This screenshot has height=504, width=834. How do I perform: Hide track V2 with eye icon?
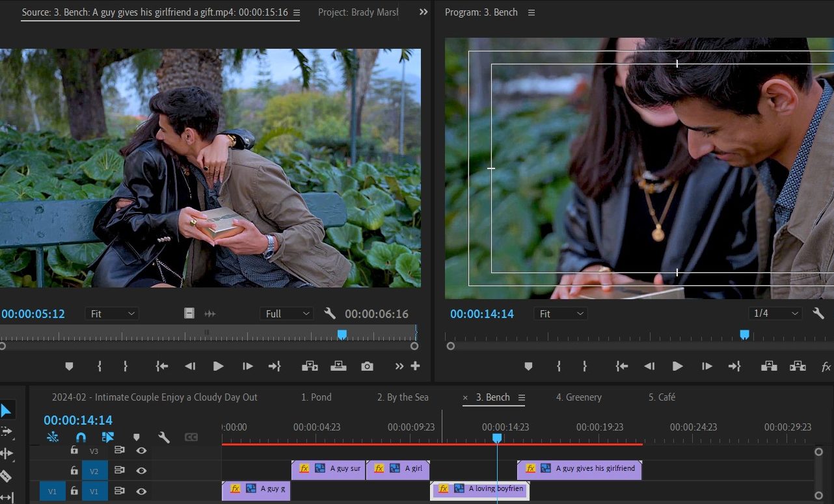pyautogui.click(x=141, y=470)
